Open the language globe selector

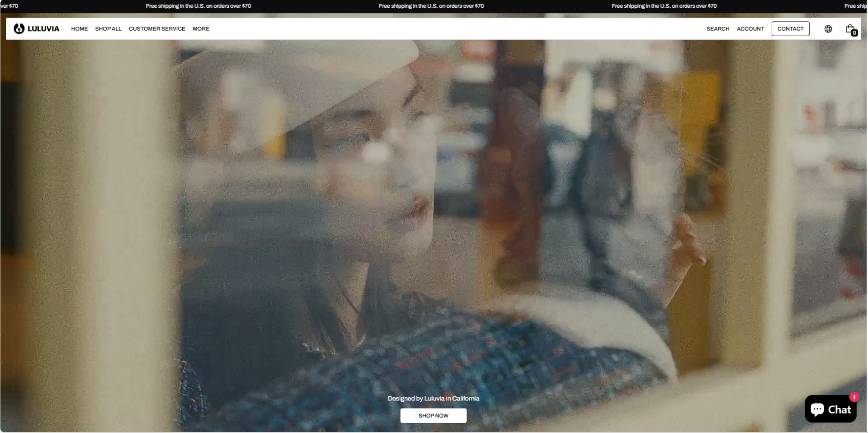828,28
